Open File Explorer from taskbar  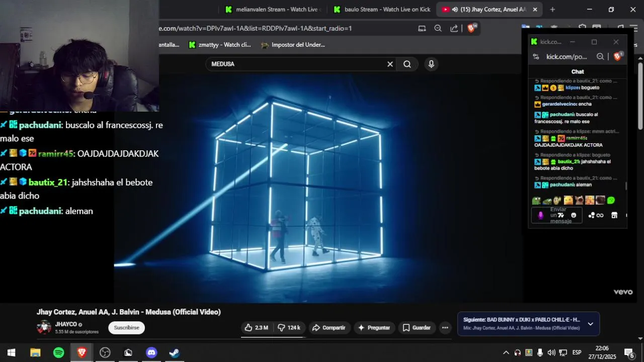(x=35, y=352)
